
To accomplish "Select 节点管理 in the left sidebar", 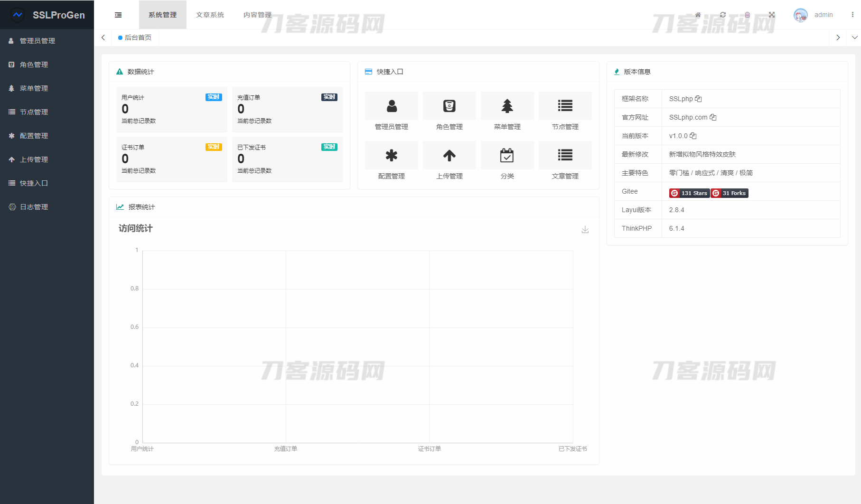I will tap(34, 112).
